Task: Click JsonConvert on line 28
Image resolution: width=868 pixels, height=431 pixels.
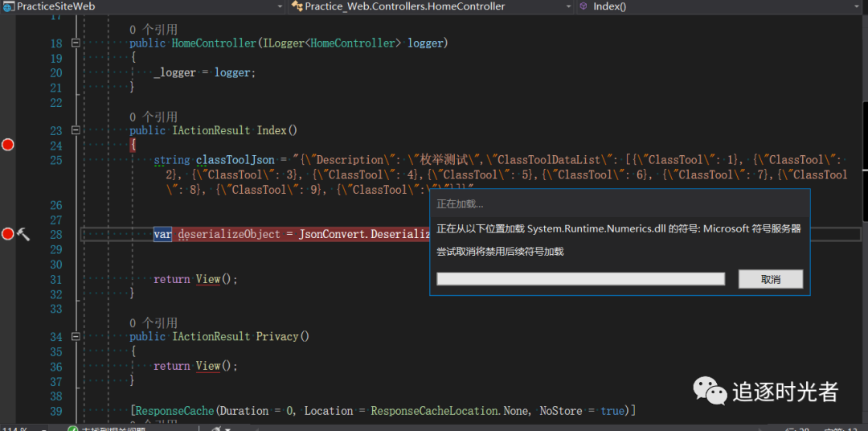Action: (332, 234)
